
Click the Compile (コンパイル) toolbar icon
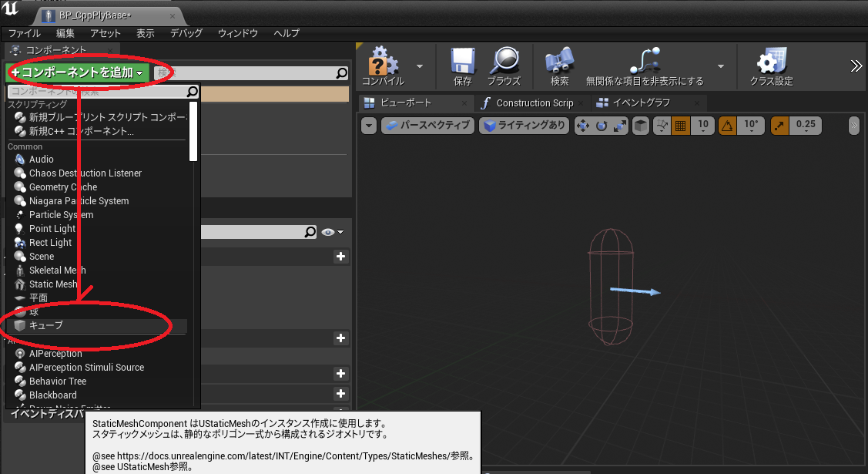(384, 66)
